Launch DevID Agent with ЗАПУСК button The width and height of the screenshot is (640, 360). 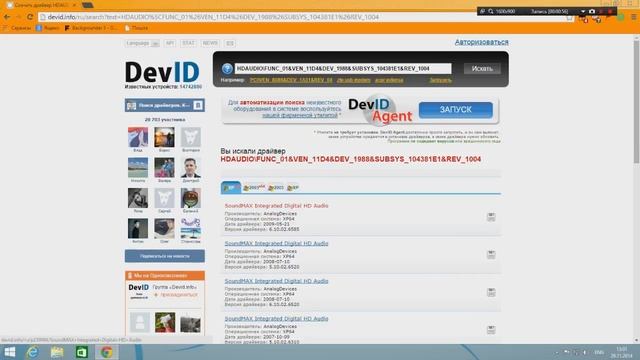tap(456, 109)
